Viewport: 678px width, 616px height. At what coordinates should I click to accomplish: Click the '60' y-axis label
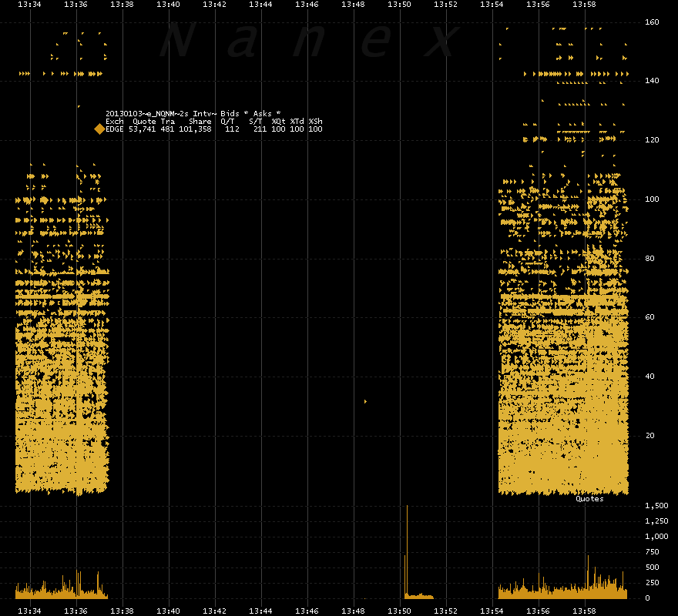[650, 317]
